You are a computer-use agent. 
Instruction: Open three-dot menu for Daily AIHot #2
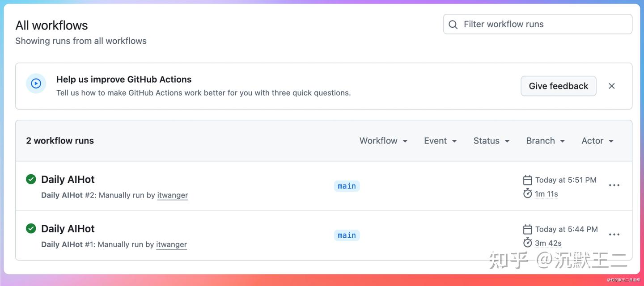(614, 185)
